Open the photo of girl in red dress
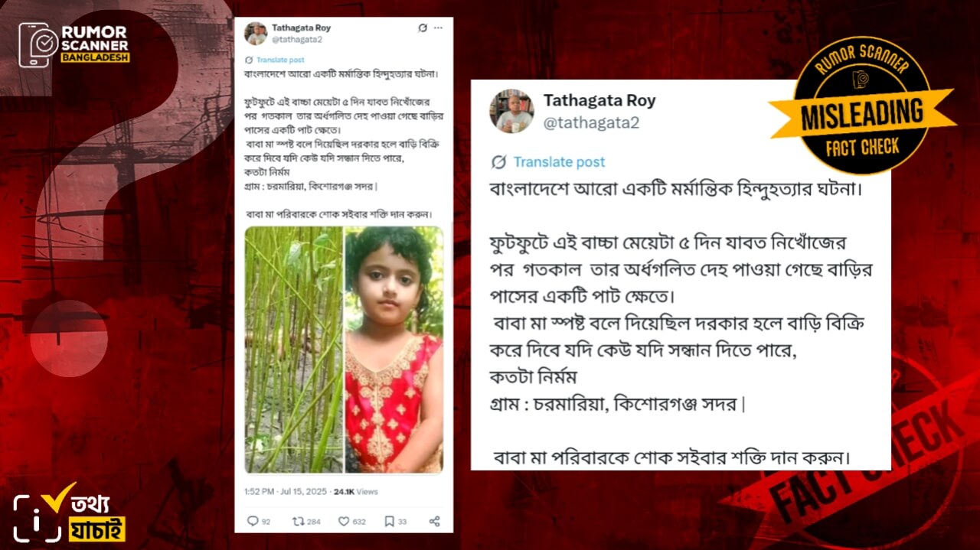The image size is (980, 550). [x=394, y=350]
